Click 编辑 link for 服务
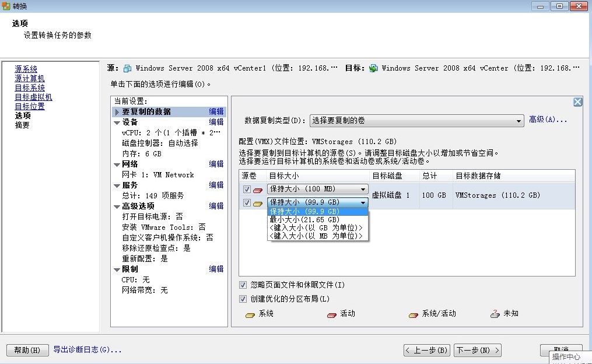Viewport: 592px width, 364px height. click(216, 185)
